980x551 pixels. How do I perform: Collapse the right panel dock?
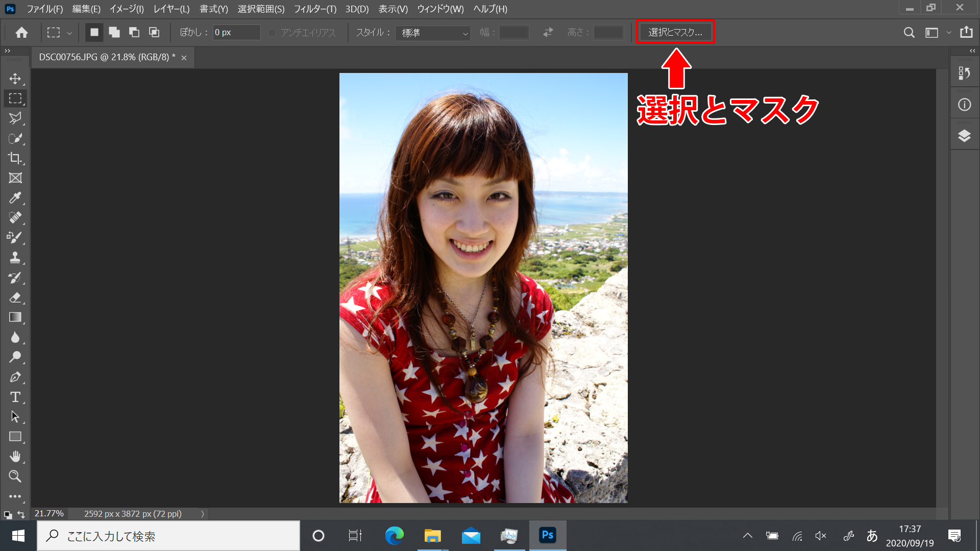click(972, 51)
